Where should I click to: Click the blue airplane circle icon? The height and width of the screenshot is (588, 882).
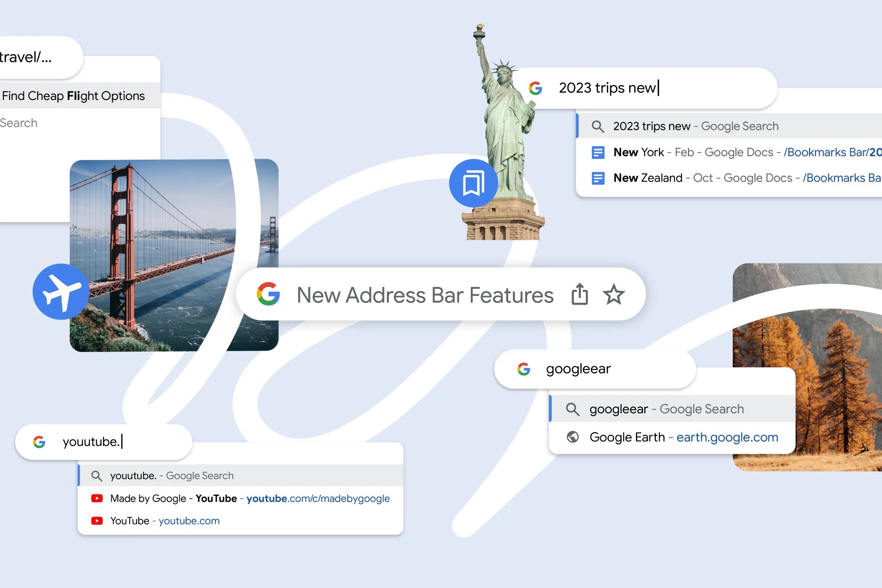pos(61,291)
